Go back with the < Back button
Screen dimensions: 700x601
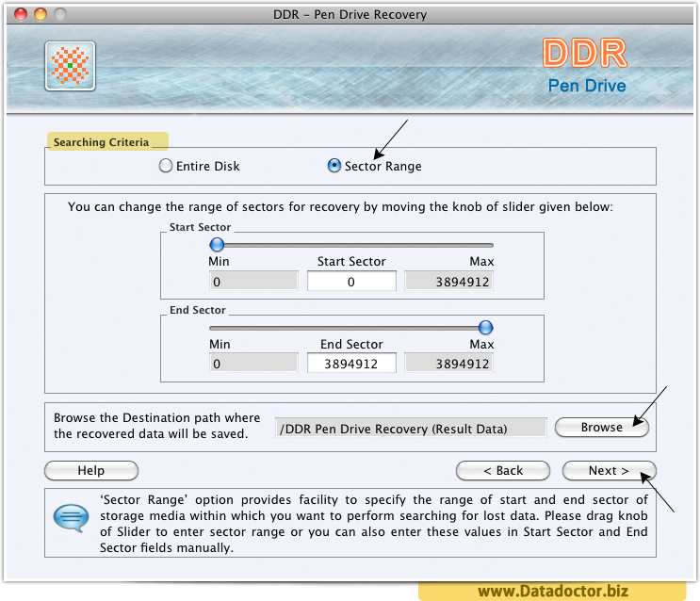[503, 471]
